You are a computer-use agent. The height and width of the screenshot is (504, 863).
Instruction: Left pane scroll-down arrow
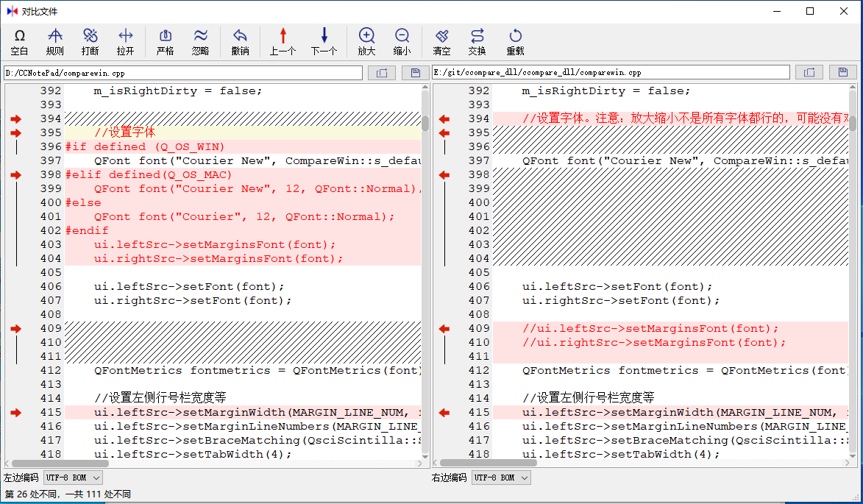[x=425, y=456]
